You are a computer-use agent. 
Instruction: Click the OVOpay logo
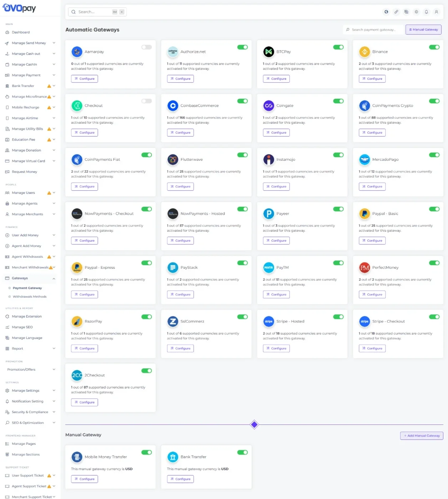19,8
